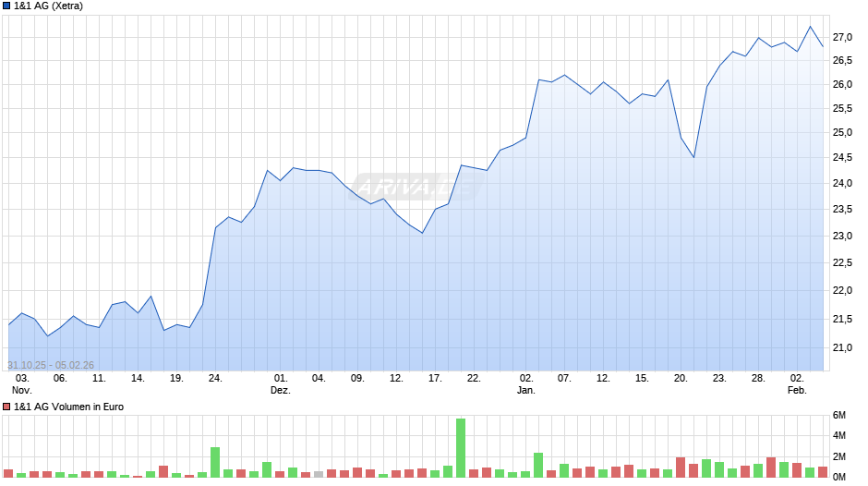868x486 pixels.
Task: Select the '1&1 AG Volumen in Euro' label
Action: pyautogui.click(x=68, y=407)
